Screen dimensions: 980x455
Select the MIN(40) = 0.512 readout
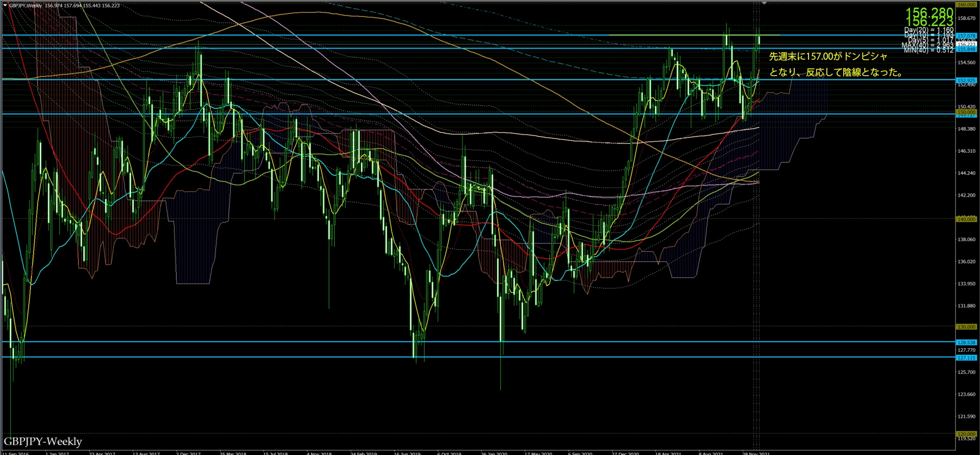pyautogui.click(x=928, y=50)
